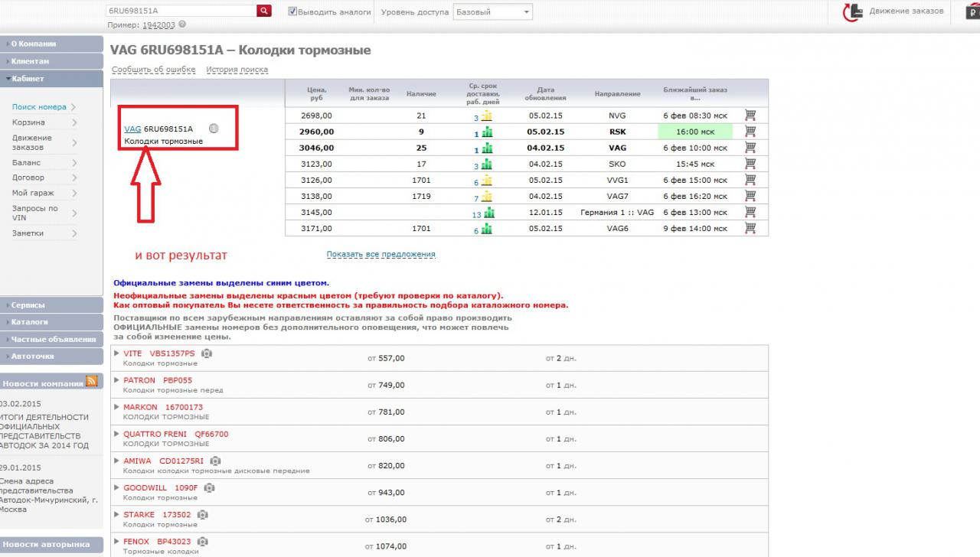Image resolution: width=980 pixels, height=557 pixels.
Task: Open the Новости авторынка panel header
Action: pyautogui.click(x=51, y=545)
